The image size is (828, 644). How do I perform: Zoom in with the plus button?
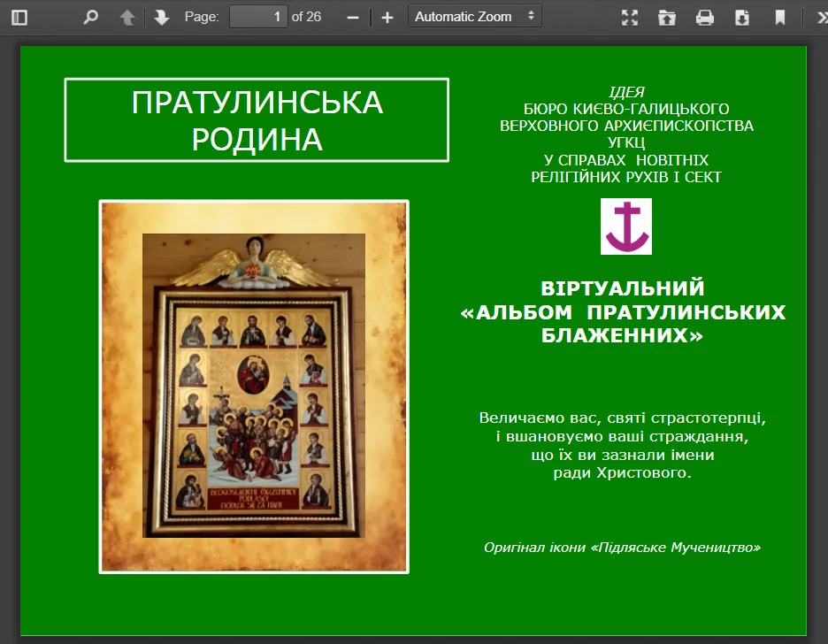coord(387,18)
